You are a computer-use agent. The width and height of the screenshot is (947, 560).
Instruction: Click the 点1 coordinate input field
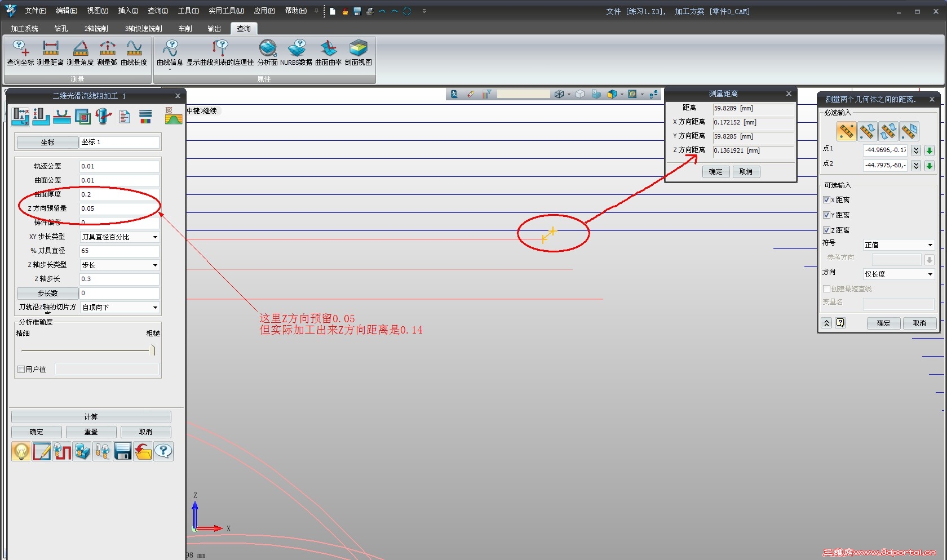pos(886,150)
